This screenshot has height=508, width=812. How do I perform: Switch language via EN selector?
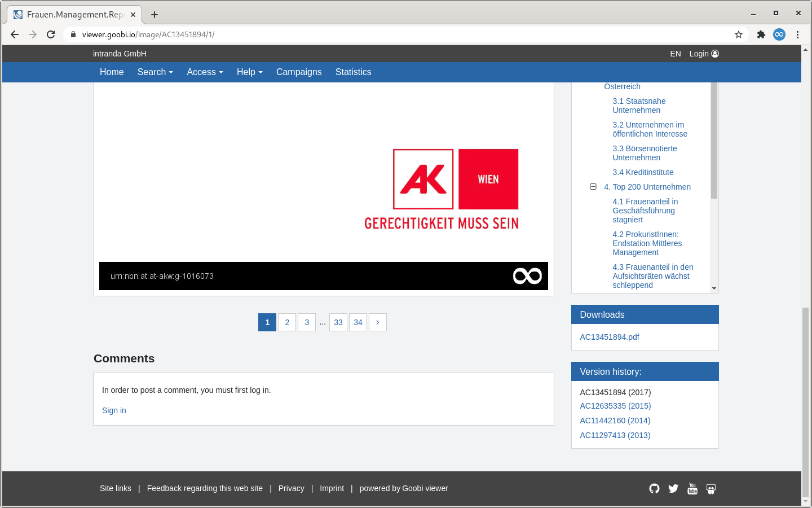point(676,54)
